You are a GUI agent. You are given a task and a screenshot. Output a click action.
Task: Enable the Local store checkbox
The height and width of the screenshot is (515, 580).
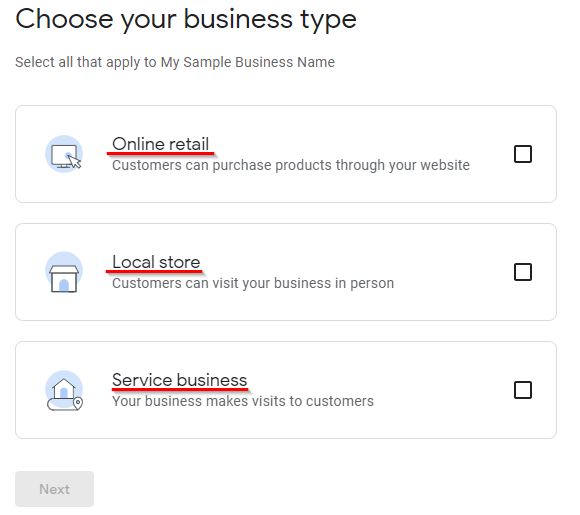523,272
